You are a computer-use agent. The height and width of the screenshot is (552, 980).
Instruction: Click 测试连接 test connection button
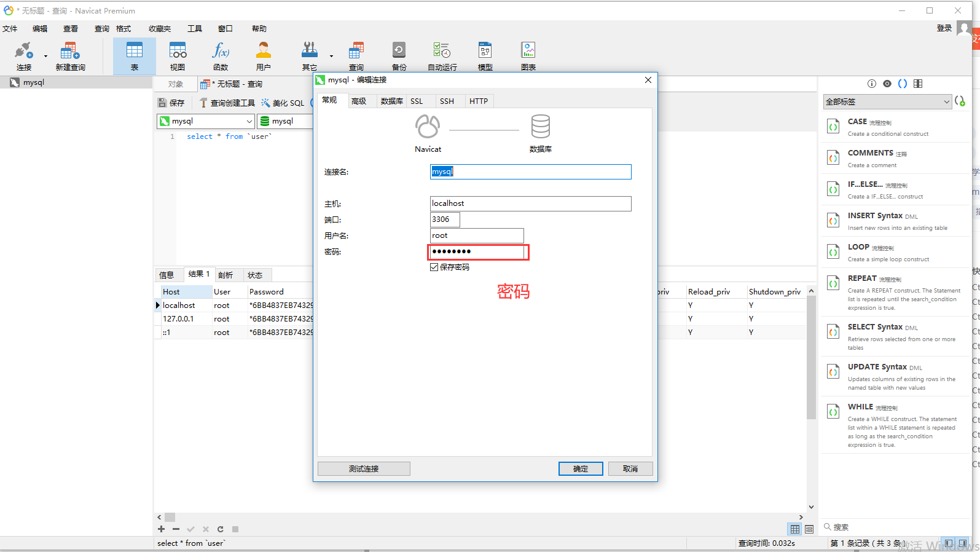[x=364, y=468]
